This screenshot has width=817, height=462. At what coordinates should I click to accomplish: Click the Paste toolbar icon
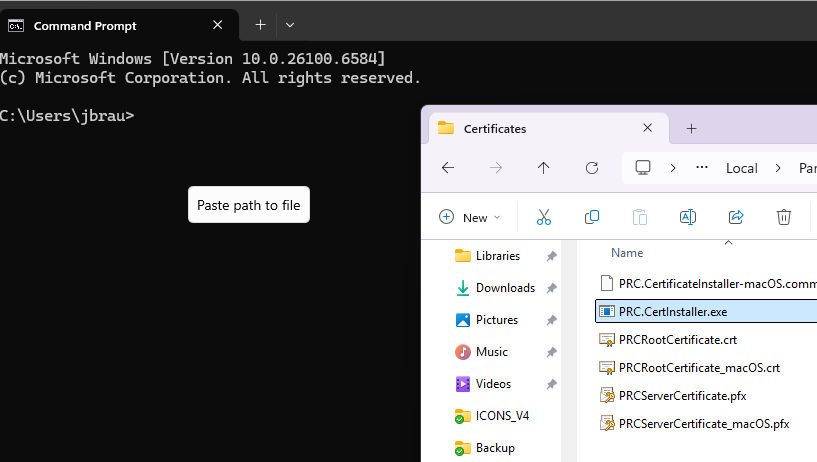[640, 217]
